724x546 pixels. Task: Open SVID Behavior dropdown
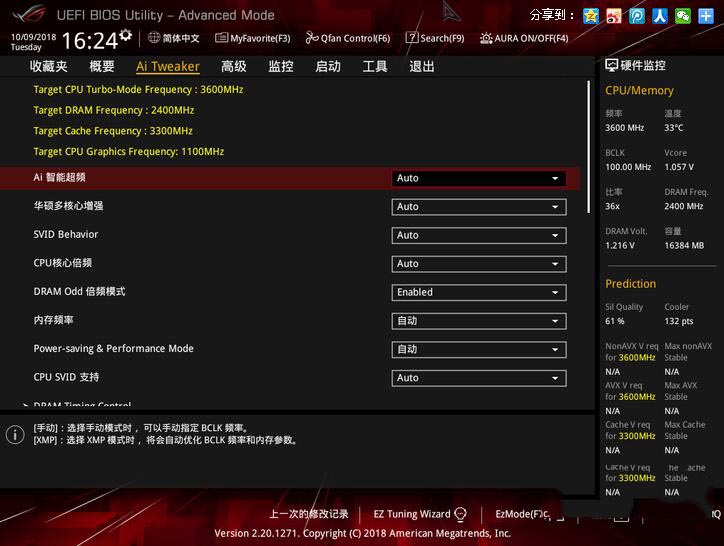479,236
